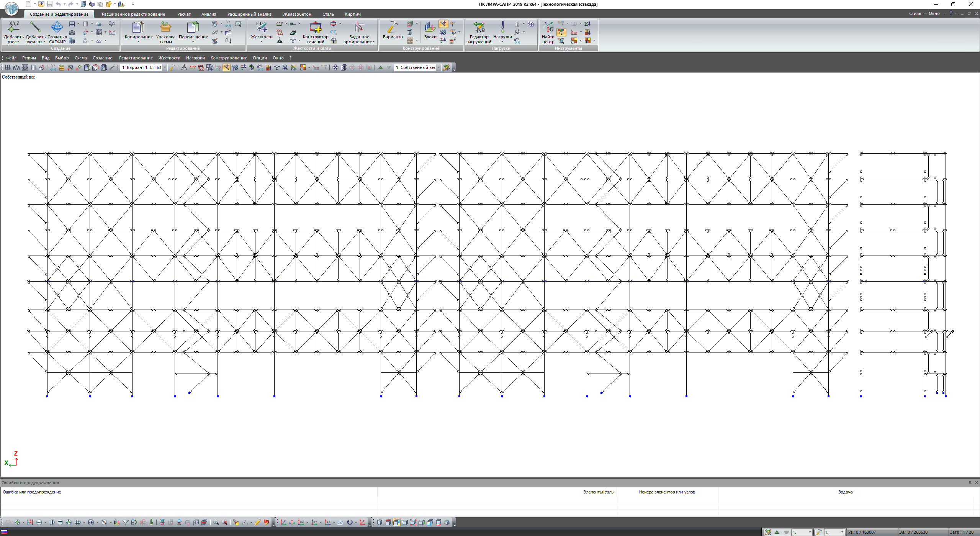
Task: Click Ошибка или предупреждение column header
Action: (x=32, y=492)
